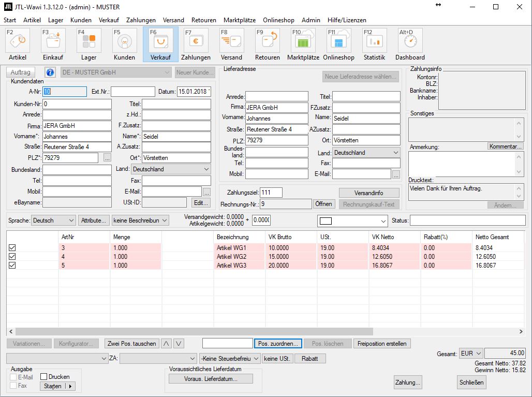Open the Marktplätze (F10) toolbar icon
The width and height of the screenshot is (532, 397).
pos(303,45)
